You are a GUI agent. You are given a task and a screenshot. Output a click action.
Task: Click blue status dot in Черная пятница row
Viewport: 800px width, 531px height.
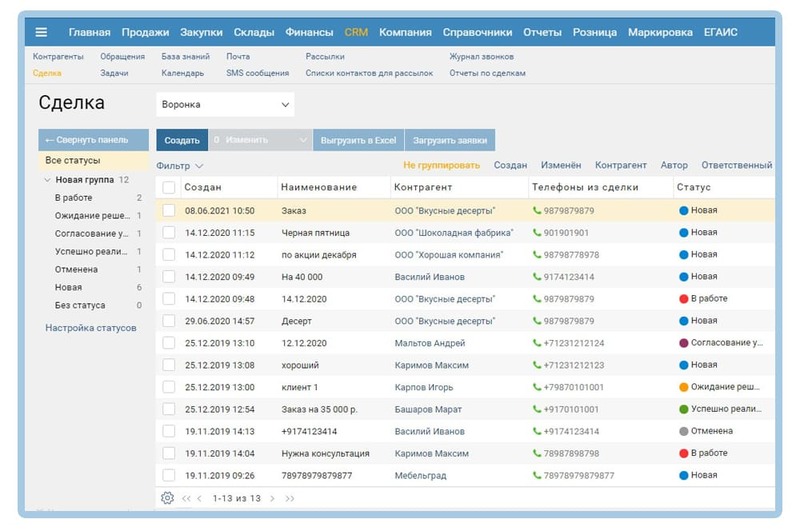coord(684,232)
